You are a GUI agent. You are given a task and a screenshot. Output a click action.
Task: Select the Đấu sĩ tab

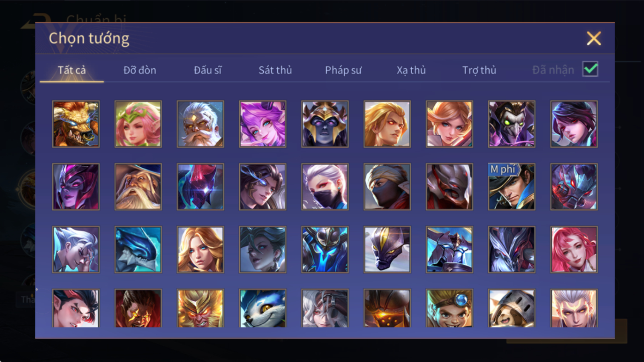208,70
